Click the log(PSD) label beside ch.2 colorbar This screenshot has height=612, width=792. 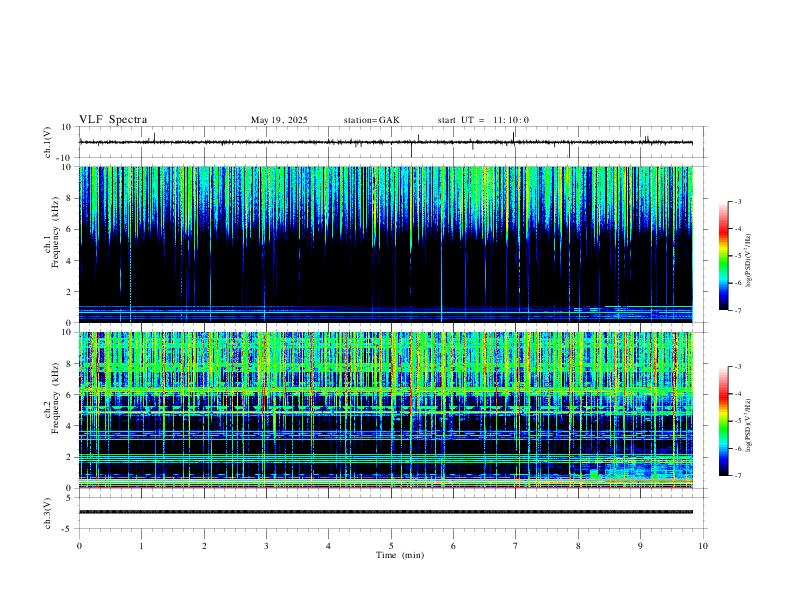pyautogui.click(x=749, y=425)
